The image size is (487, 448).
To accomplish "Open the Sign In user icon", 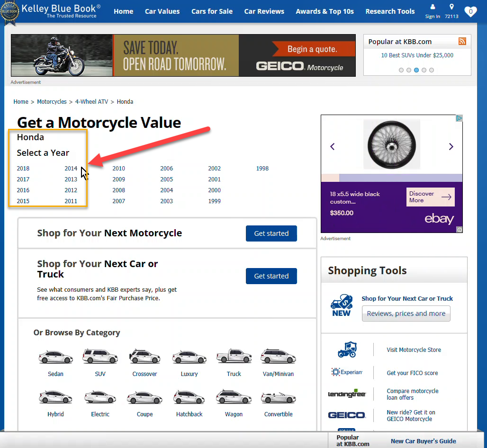I will coord(433,7).
